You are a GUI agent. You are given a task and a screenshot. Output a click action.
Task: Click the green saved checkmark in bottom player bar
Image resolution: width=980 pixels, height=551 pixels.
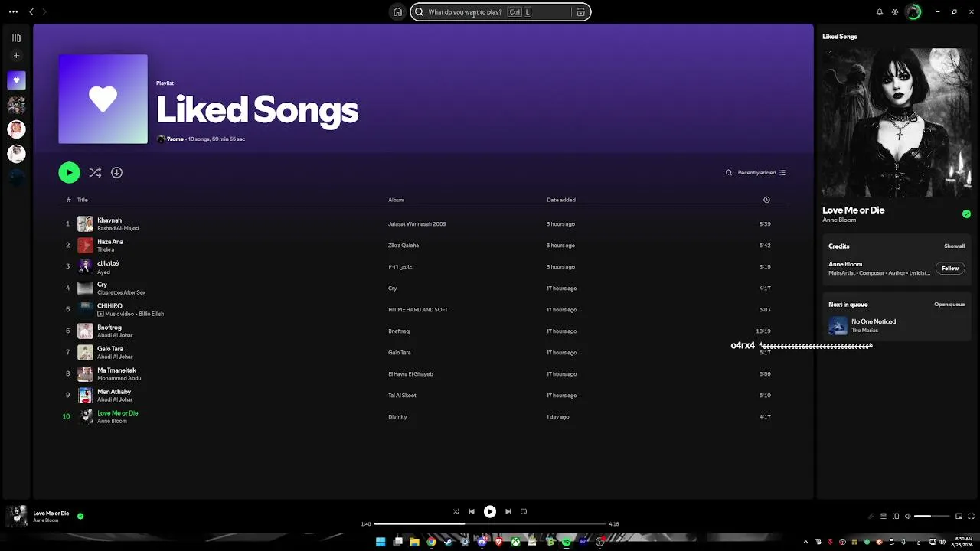point(80,516)
